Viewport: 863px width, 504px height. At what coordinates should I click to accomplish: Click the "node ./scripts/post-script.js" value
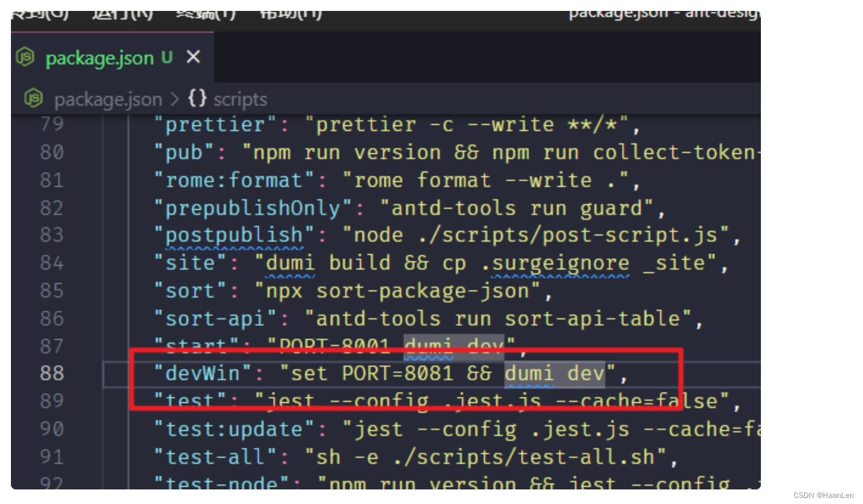[x=535, y=236]
